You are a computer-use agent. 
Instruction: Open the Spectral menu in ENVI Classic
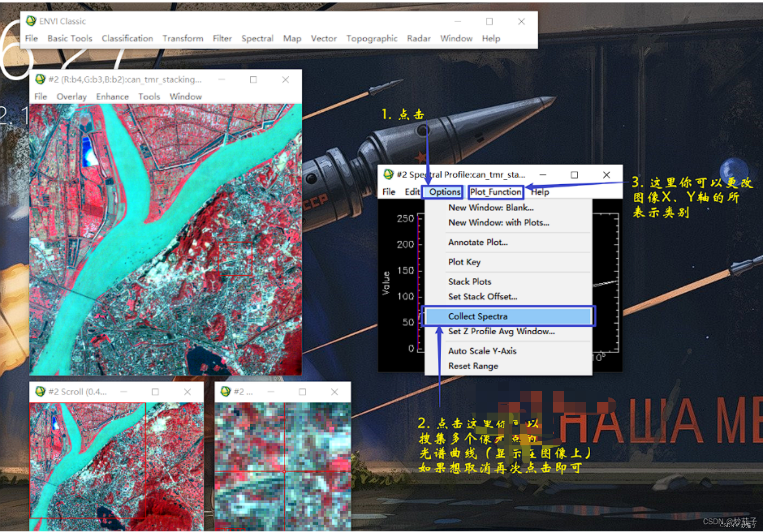(257, 38)
